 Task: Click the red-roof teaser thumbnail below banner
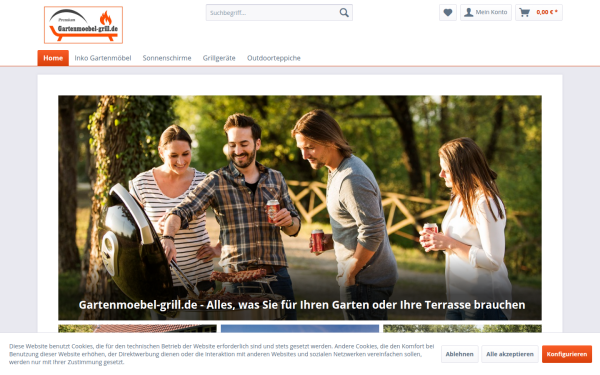point(137,328)
